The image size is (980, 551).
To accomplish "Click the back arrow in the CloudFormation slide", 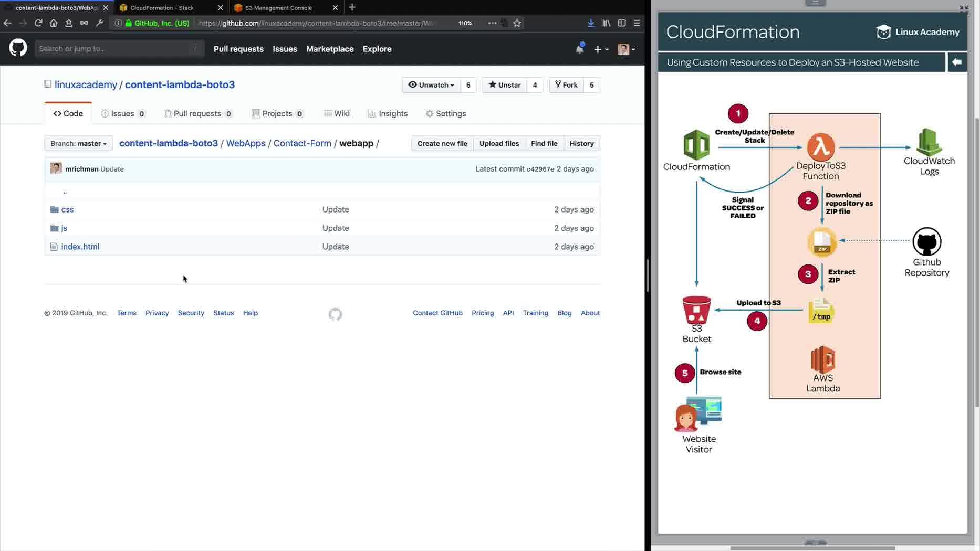I will point(957,62).
